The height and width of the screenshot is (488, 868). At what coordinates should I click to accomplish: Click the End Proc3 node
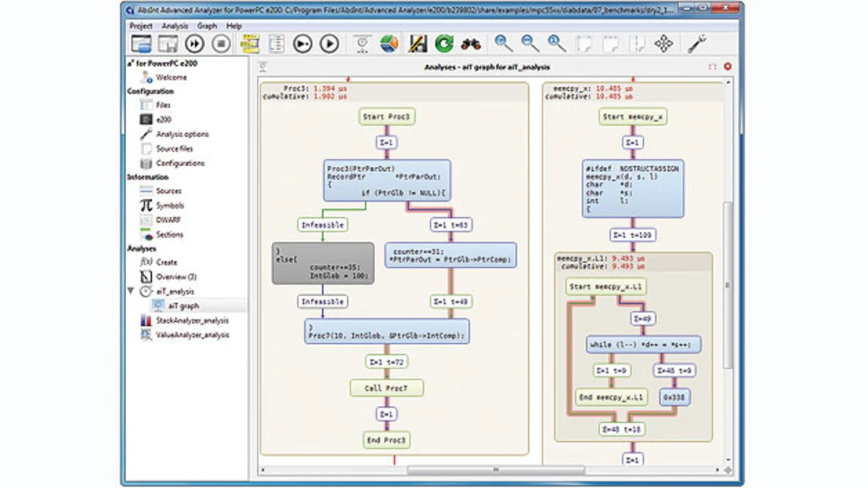pos(387,440)
